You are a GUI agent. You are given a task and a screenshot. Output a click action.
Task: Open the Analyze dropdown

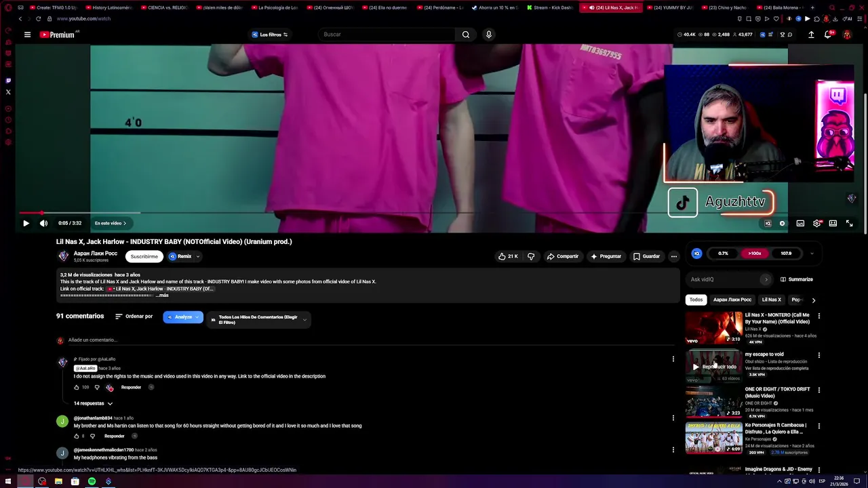click(183, 317)
